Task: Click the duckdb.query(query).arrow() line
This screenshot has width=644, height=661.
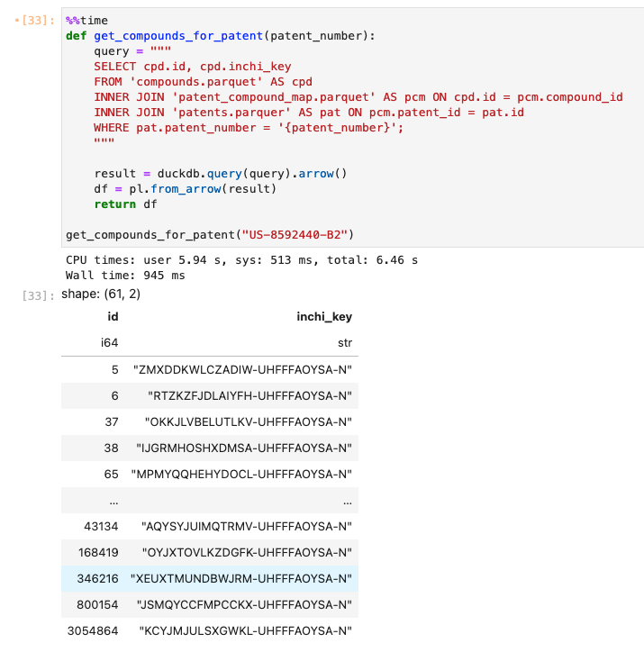Action: 220,174
